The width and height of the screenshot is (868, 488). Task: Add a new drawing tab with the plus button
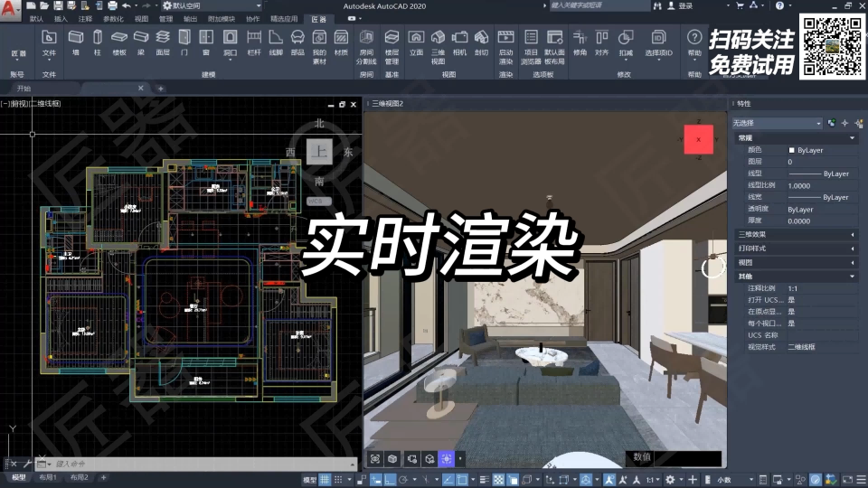161,89
